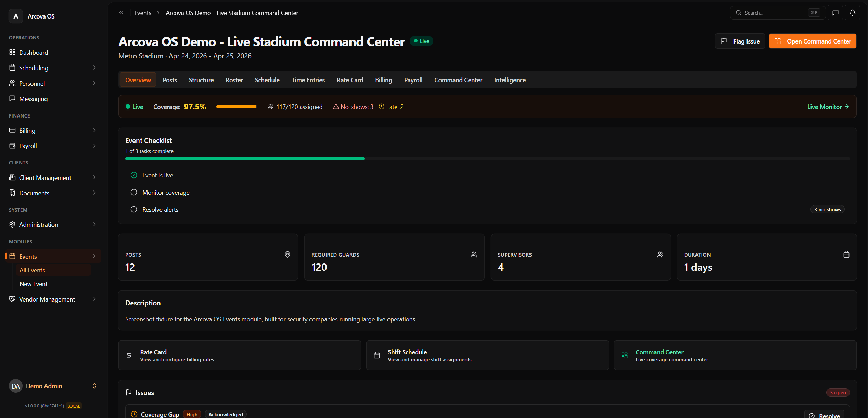Expand the Vendor Management chevron
868x418 pixels.
(x=94, y=299)
